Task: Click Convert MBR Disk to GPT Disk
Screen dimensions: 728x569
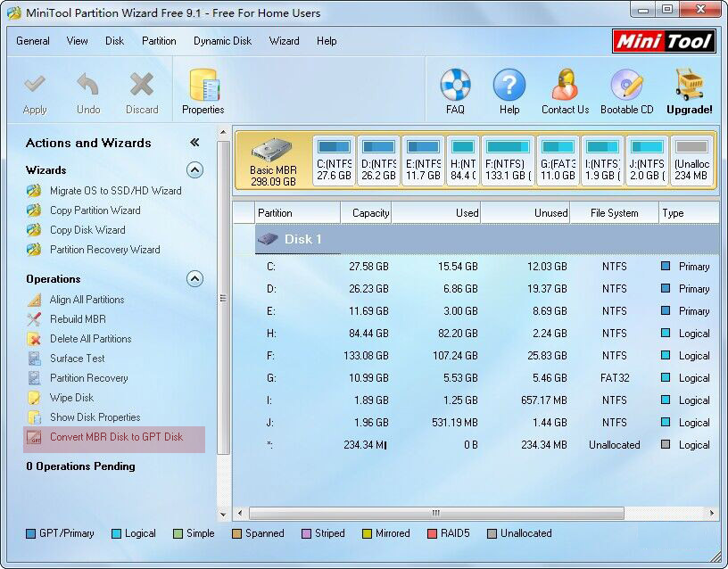Action: (116, 437)
